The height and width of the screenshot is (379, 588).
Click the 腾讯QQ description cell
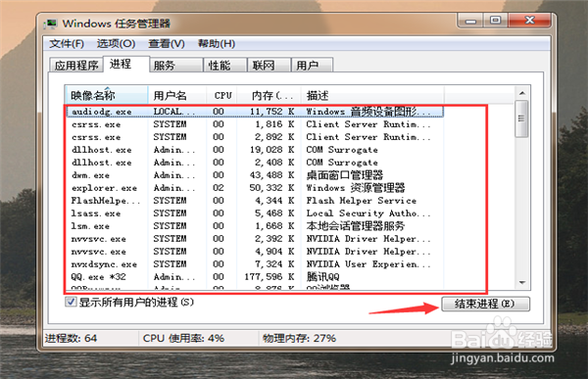[322, 277]
